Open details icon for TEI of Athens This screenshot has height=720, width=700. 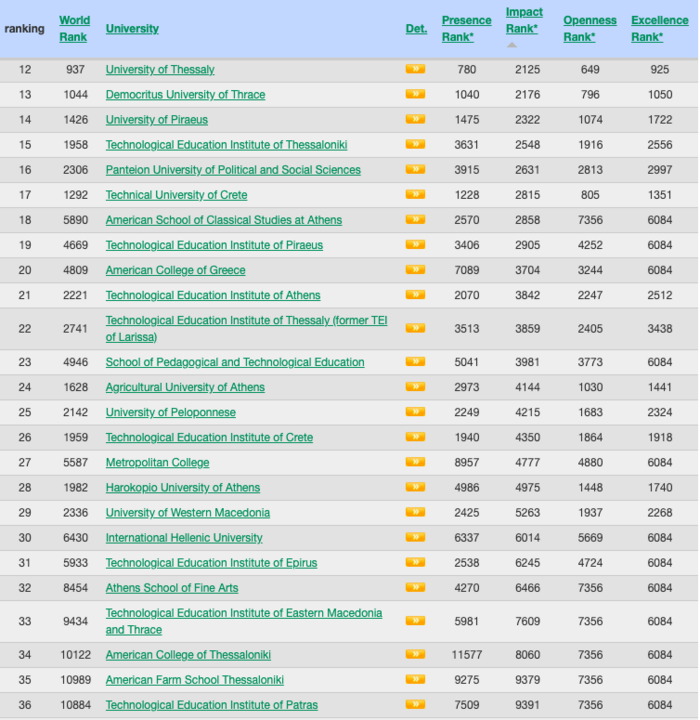tap(415, 294)
